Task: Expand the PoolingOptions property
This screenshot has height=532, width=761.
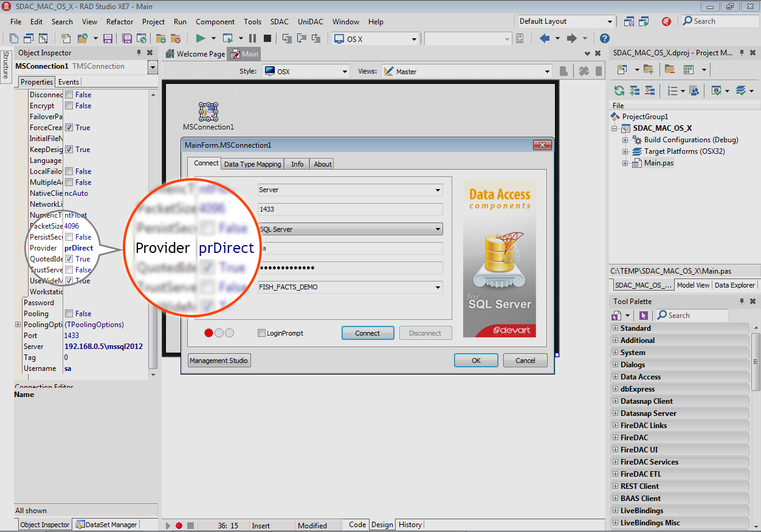Action: (x=18, y=325)
